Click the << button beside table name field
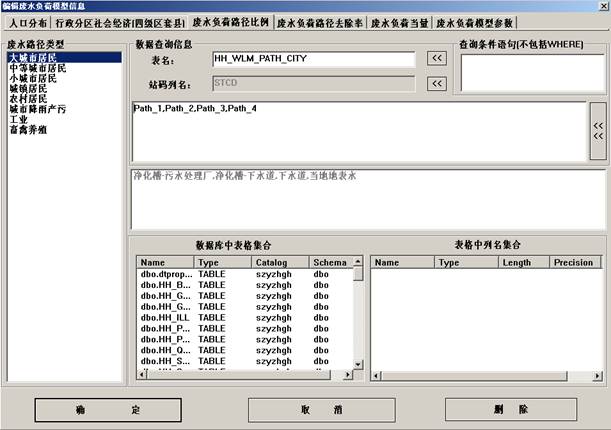 [x=436, y=59]
